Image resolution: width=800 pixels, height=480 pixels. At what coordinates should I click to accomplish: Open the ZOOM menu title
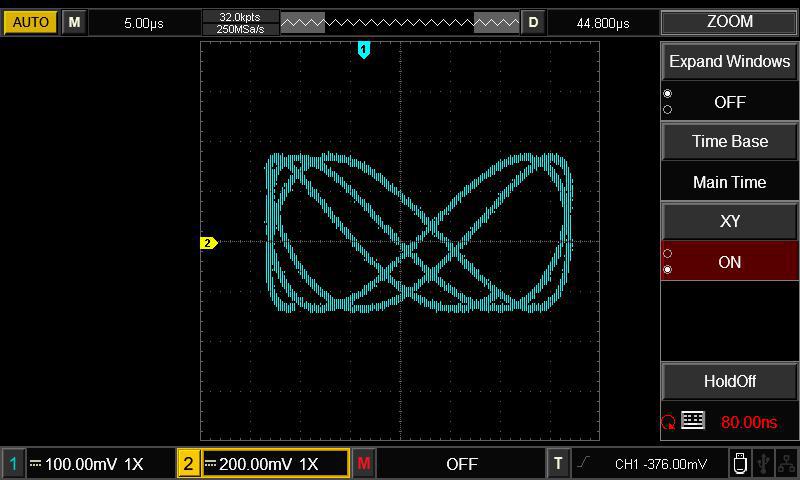coord(729,22)
